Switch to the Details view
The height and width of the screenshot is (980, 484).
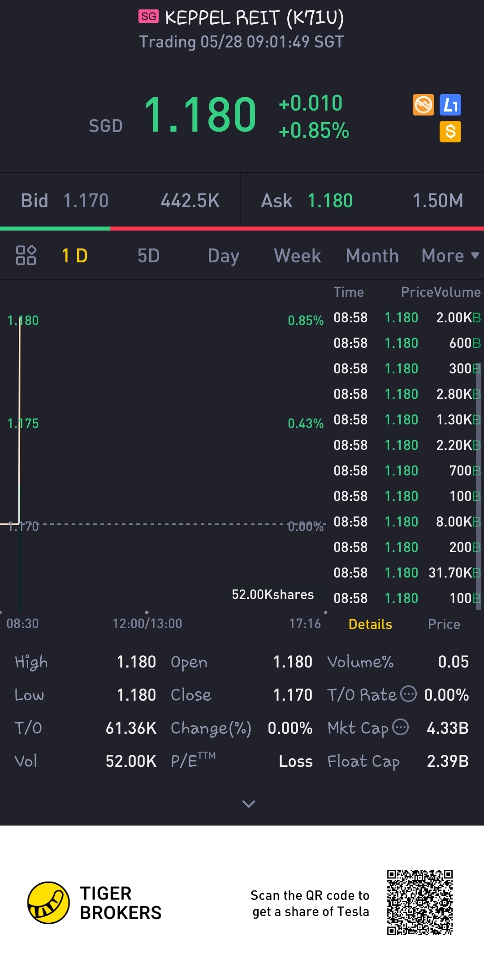click(x=370, y=624)
